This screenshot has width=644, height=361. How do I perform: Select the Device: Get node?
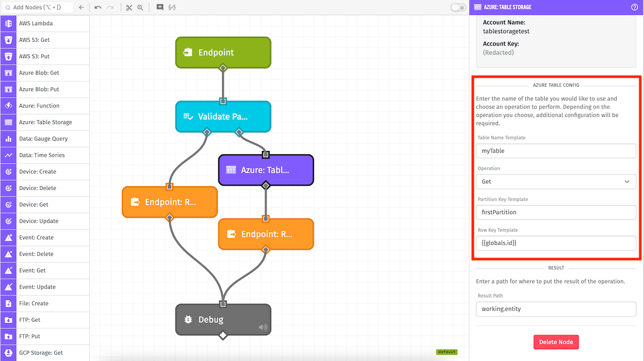point(45,204)
